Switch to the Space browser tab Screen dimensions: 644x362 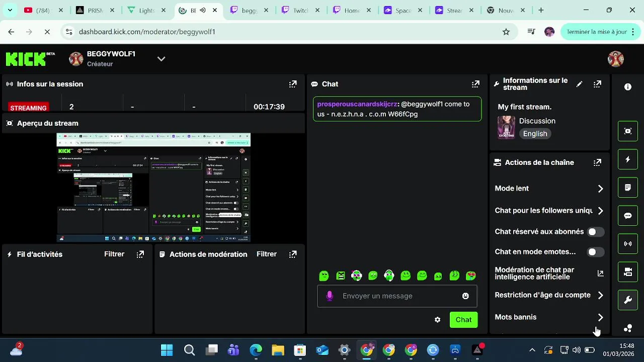(x=404, y=10)
